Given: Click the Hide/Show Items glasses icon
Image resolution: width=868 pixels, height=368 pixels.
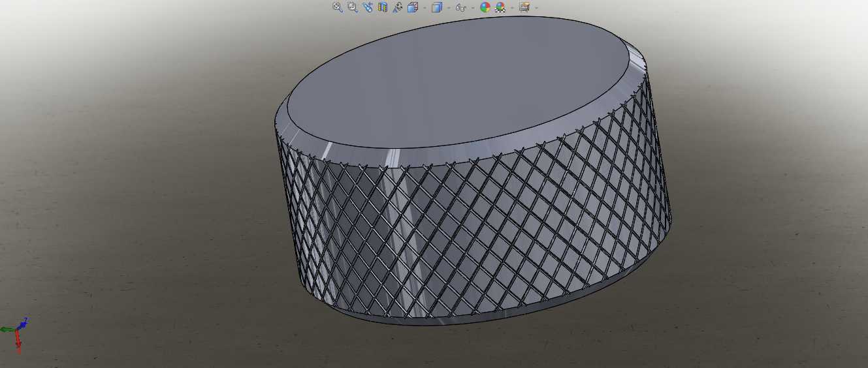Looking at the screenshot, I should (x=461, y=8).
